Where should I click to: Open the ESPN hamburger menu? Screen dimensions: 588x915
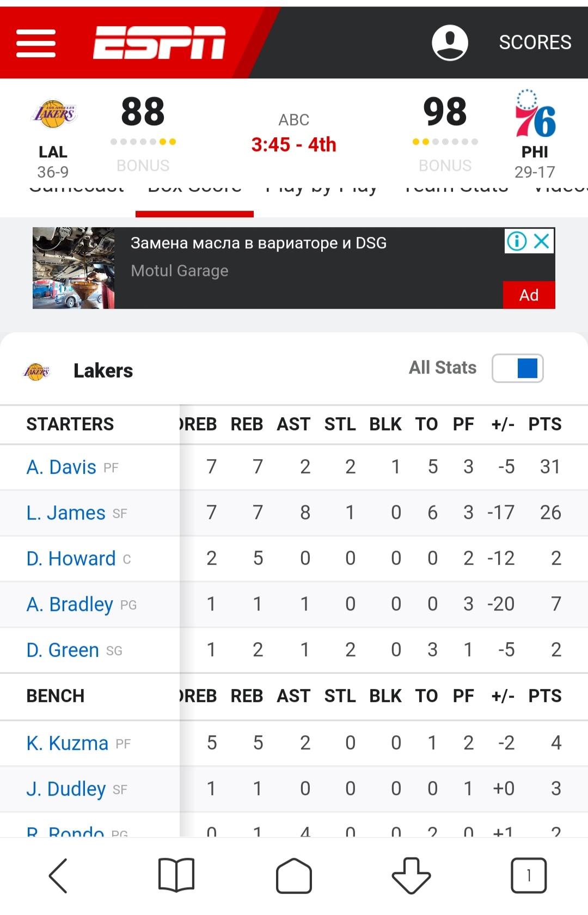tap(36, 43)
